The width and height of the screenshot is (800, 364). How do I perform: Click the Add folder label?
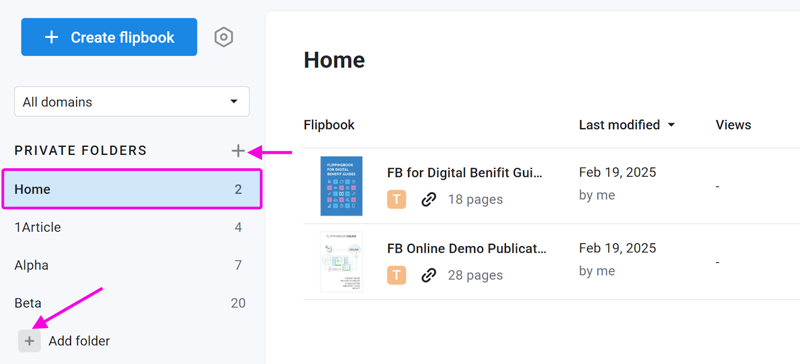coord(79,341)
